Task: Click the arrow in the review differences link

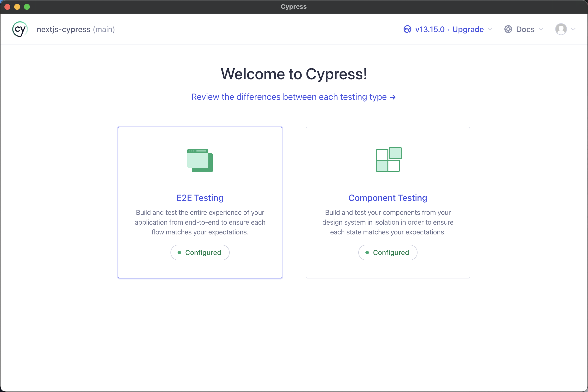Action: (393, 97)
